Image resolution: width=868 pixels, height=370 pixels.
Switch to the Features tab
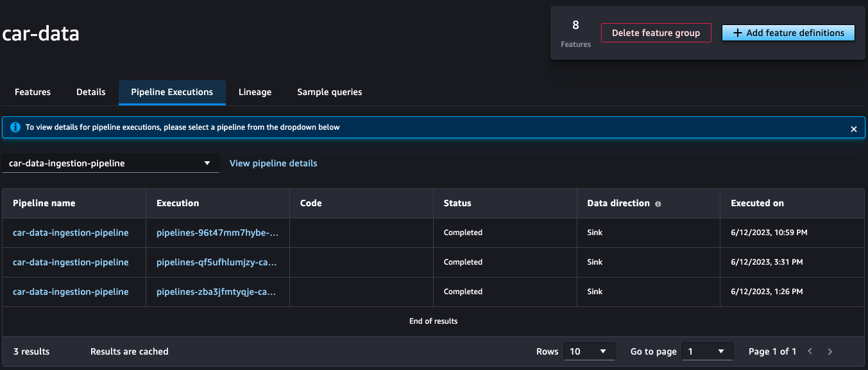coord(32,92)
